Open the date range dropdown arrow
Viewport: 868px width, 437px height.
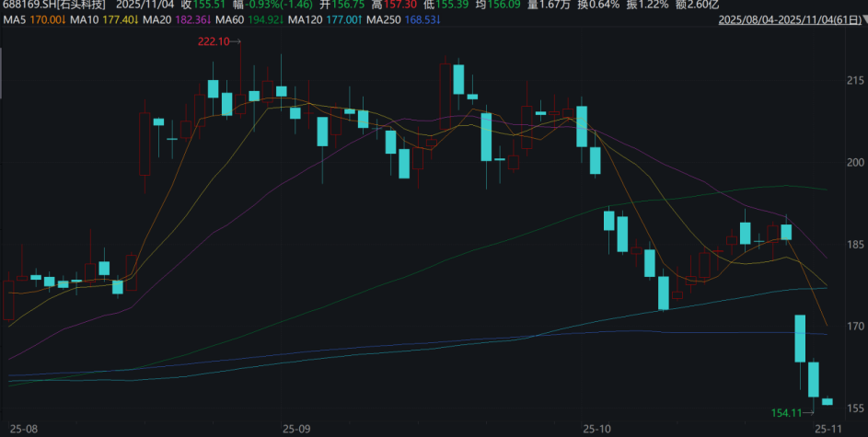coord(864,20)
